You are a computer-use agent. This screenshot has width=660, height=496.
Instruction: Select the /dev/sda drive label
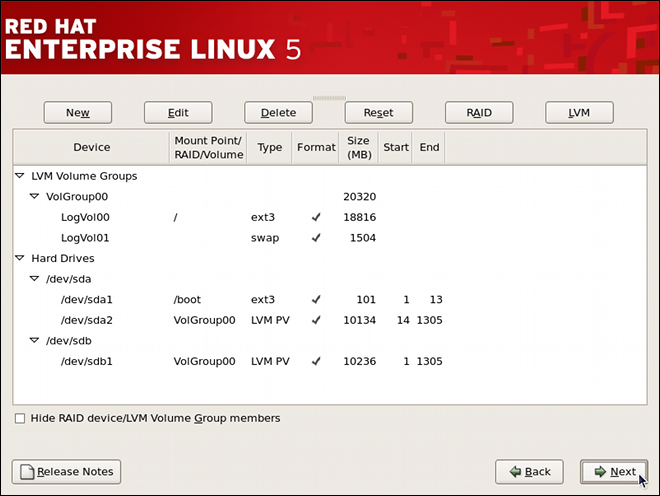(69, 279)
